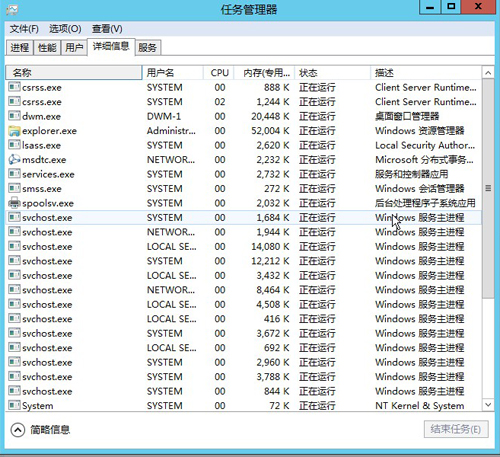
Task: Click the 20,448 K memory value
Action: 270,116
